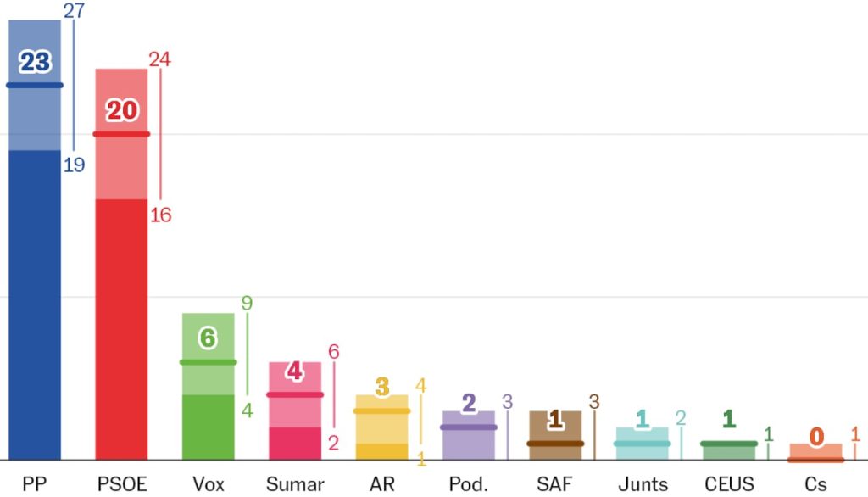The height and width of the screenshot is (497, 868).
Task: Click the CEUS axis label
Action: pos(729,484)
